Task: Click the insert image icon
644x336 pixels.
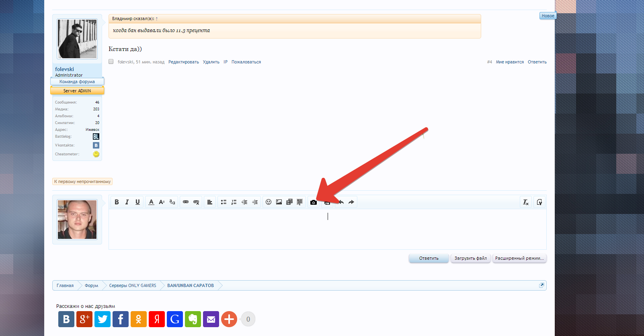Action: (x=279, y=202)
